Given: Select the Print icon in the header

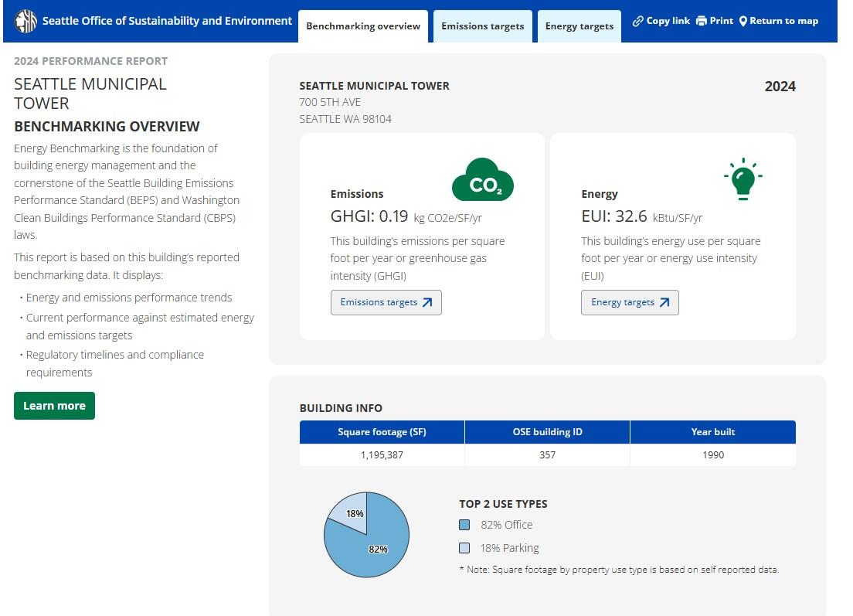Looking at the screenshot, I should pos(702,21).
